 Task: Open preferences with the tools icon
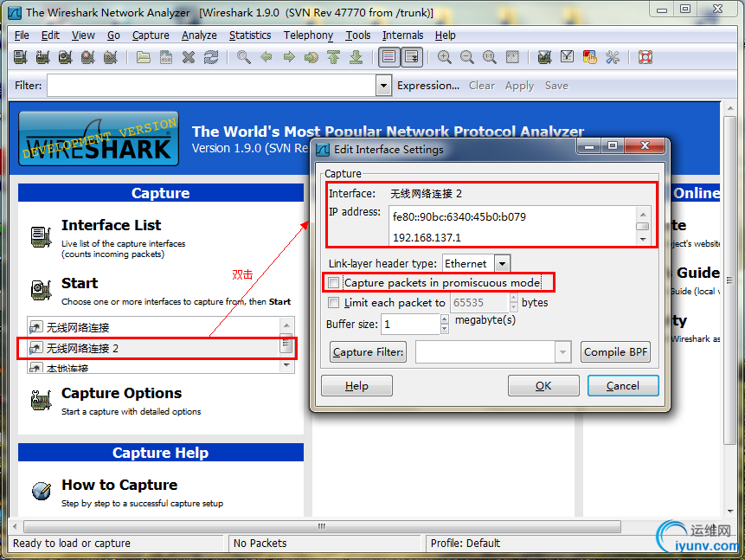(613, 57)
